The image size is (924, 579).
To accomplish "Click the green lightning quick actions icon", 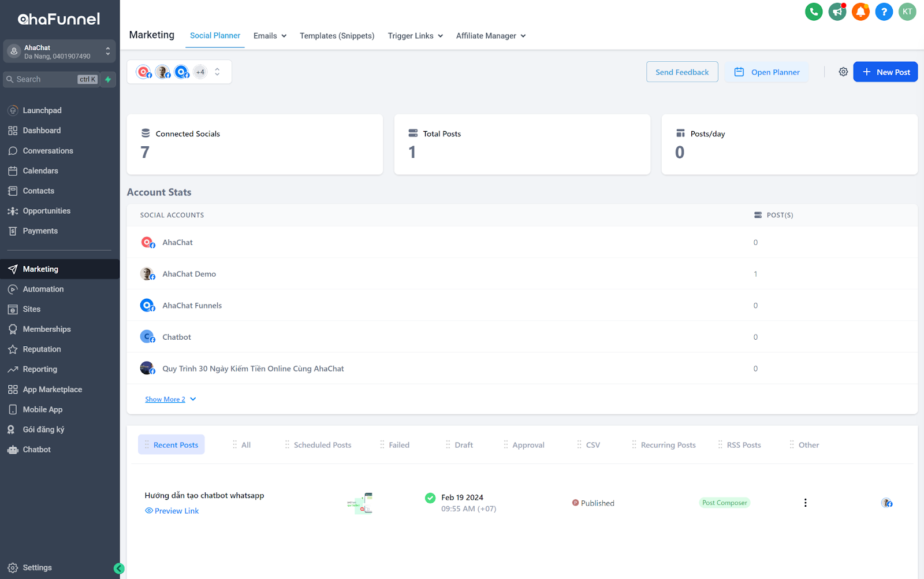I will coord(108,79).
